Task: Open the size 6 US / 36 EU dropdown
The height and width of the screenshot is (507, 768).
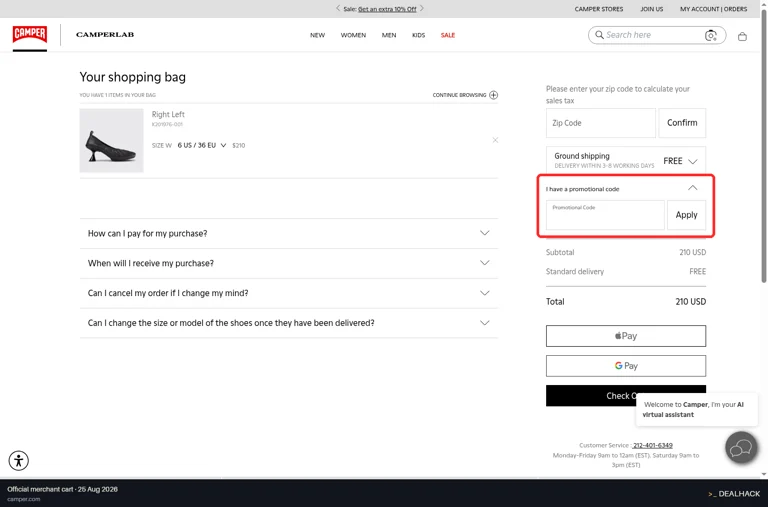Action: pos(202,145)
